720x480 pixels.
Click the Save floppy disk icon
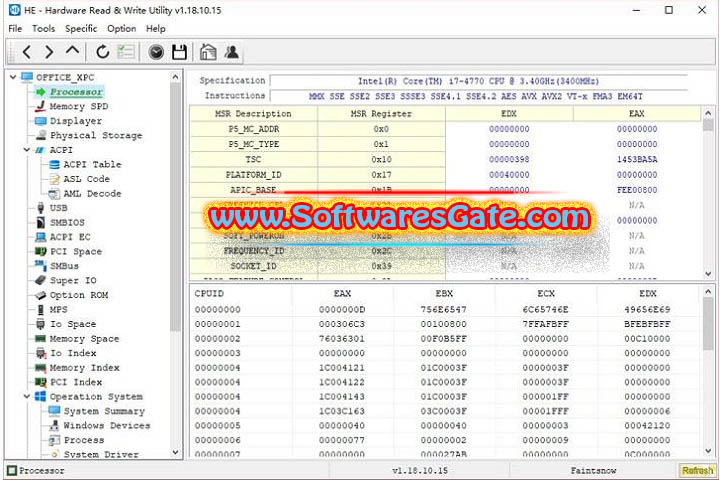[179, 52]
